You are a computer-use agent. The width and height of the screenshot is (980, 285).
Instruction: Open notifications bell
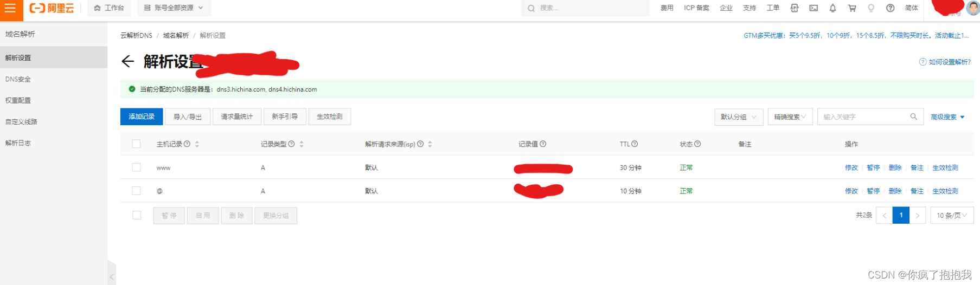tap(833, 8)
